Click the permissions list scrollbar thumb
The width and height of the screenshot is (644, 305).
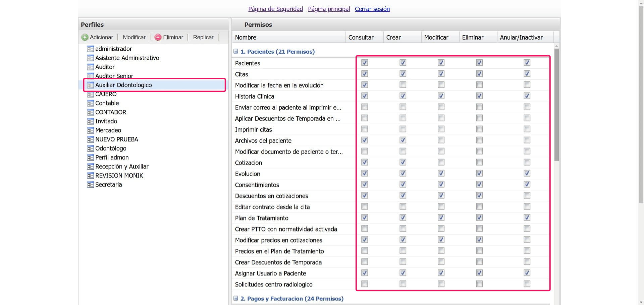pyautogui.click(x=556, y=104)
